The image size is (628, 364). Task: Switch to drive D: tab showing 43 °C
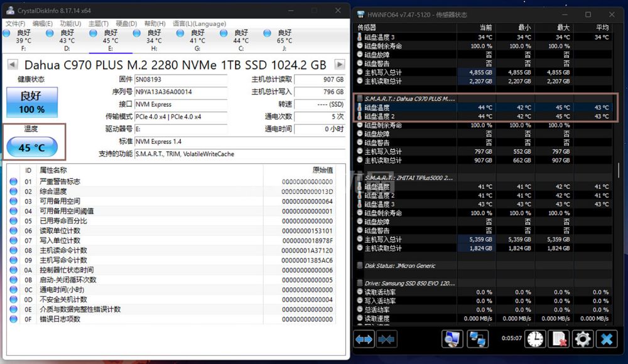point(67,40)
